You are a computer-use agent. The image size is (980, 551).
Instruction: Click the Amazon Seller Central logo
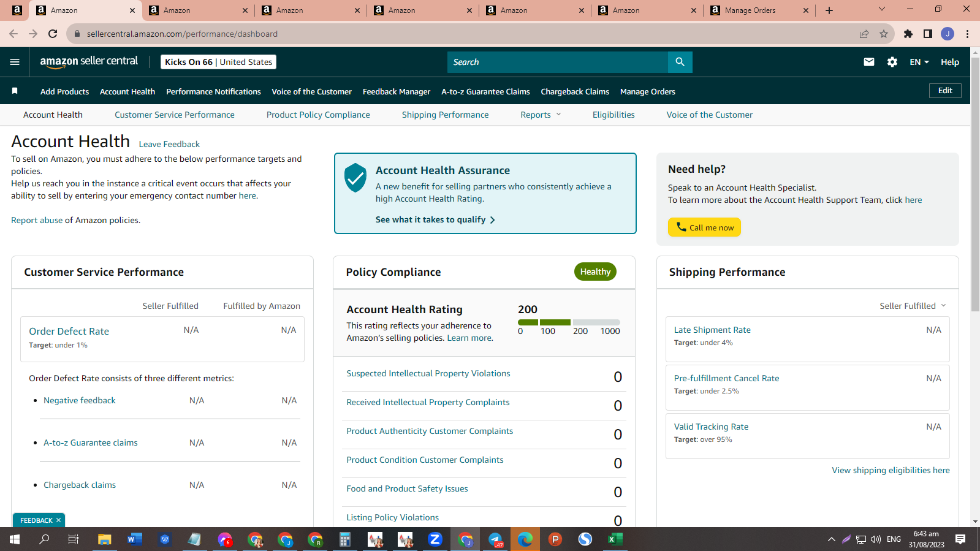tap(89, 62)
